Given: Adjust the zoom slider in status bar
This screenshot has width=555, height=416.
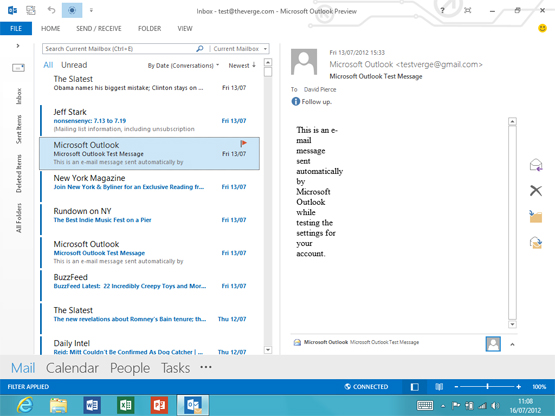Looking at the screenshot, I should tap(487, 387).
